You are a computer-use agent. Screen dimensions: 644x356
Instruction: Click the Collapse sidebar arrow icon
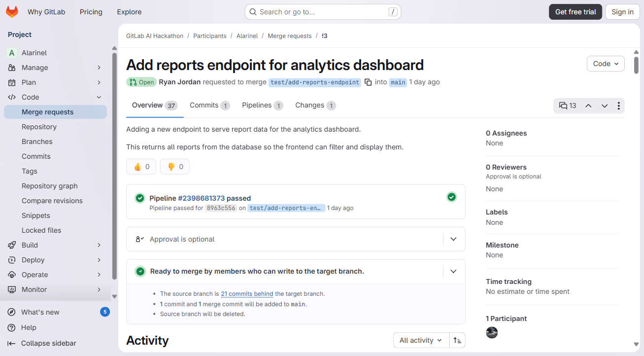click(x=11, y=343)
